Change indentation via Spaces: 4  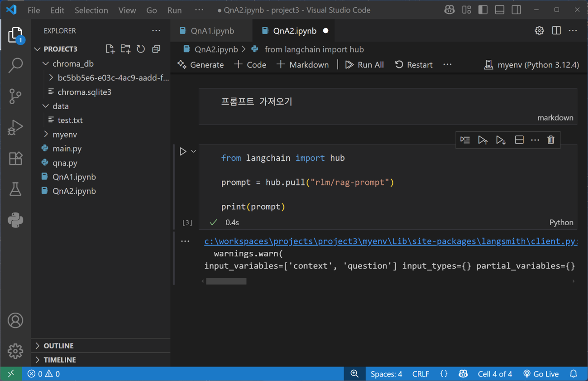pos(386,374)
